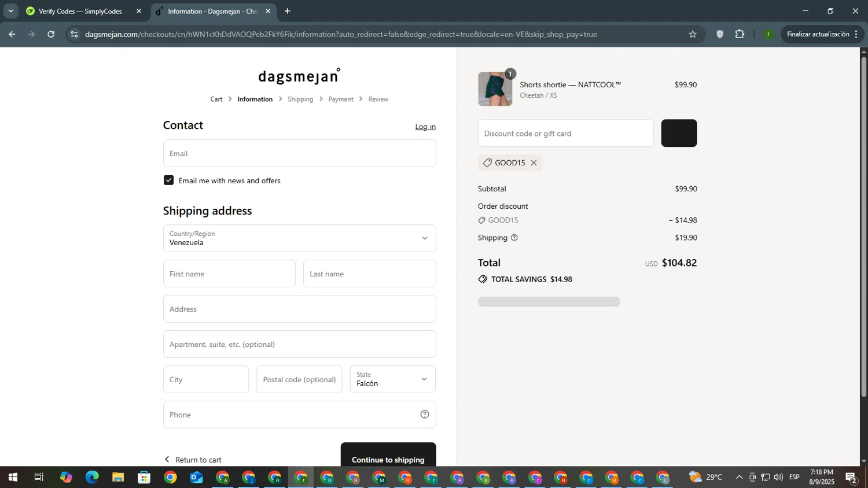Click the Apartment, suite, etc. field
The height and width of the screenshot is (488, 868).
(299, 344)
